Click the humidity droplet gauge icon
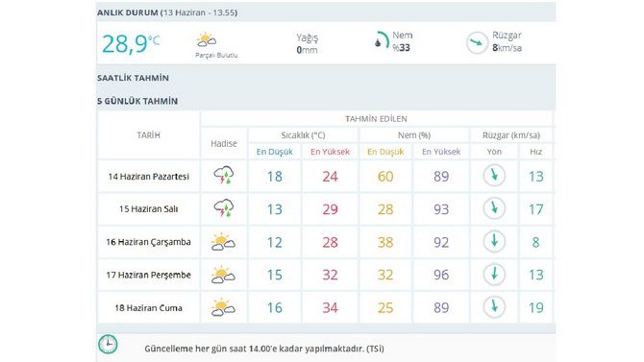This screenshot has width=644, height=362. pos(382,40)
